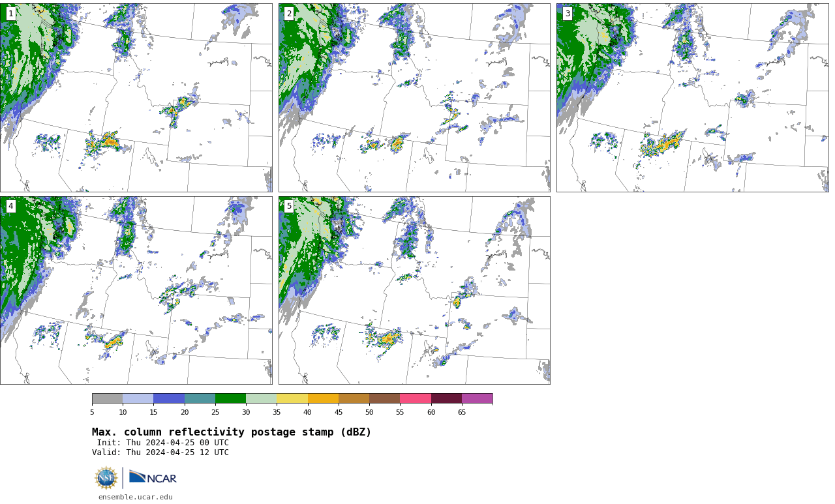Click the number label of panel 1
Viewport: 835px width, 504px height.
[10, 14]
